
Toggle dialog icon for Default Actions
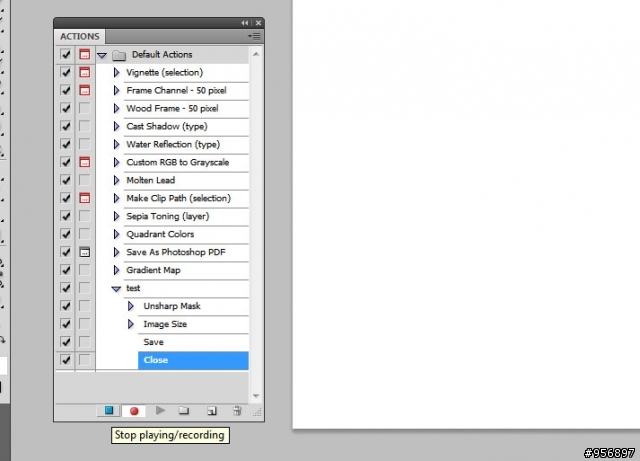pyautogui.click(x=84, y=54)
